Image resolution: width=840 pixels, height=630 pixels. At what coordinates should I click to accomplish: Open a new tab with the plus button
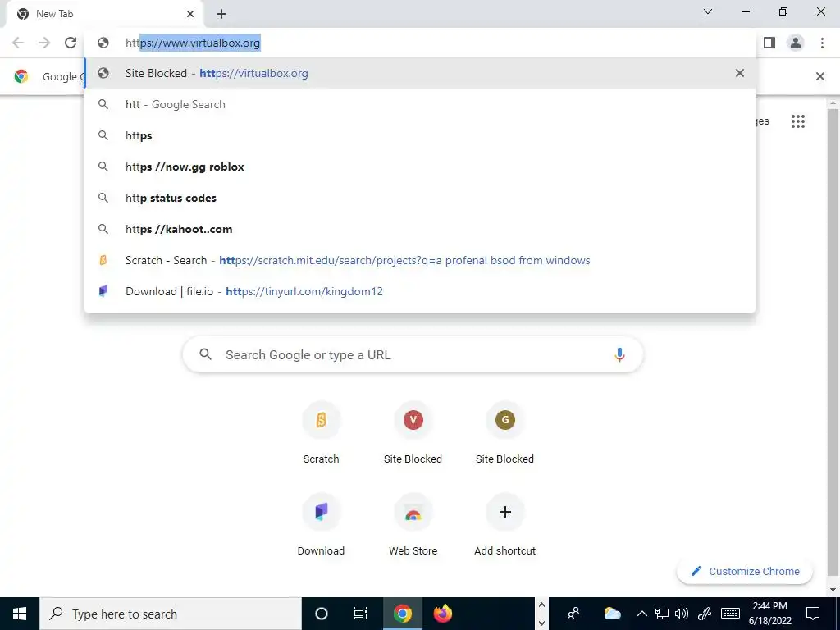(x=221, y=15)
